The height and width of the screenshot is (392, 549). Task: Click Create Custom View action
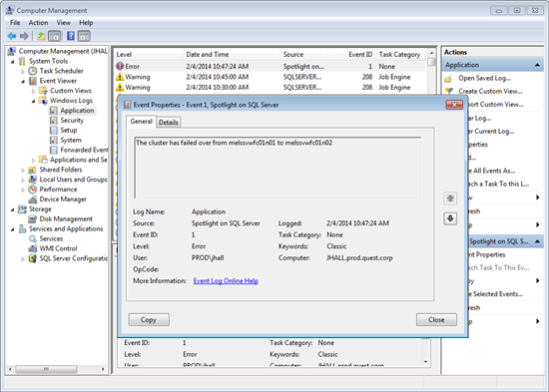point(490,91)
